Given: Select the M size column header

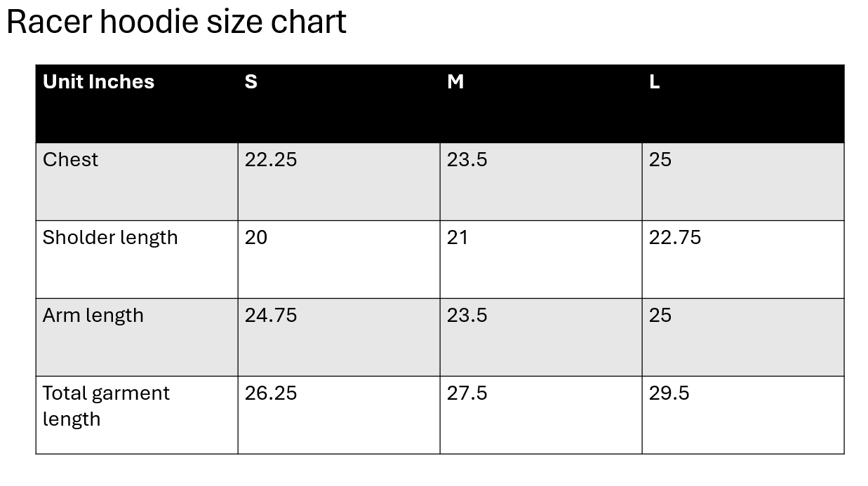Looking at the screenshot, I should click(x=455, y=82).
